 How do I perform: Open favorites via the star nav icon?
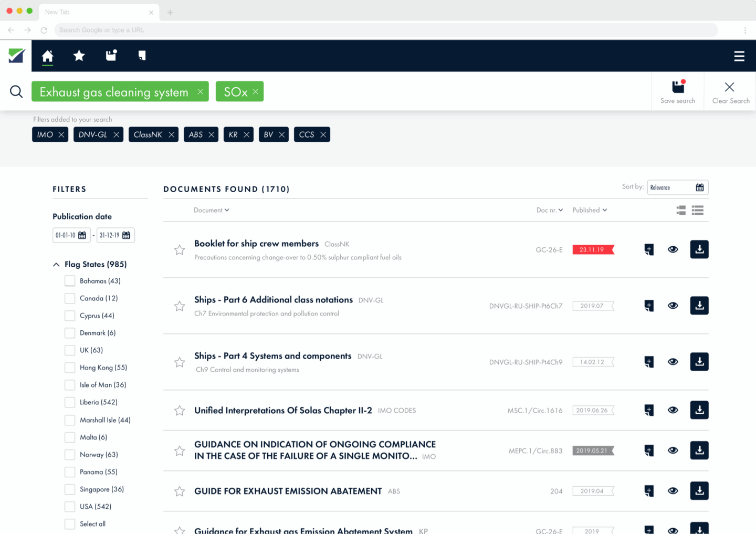click(x=79, y=56)
